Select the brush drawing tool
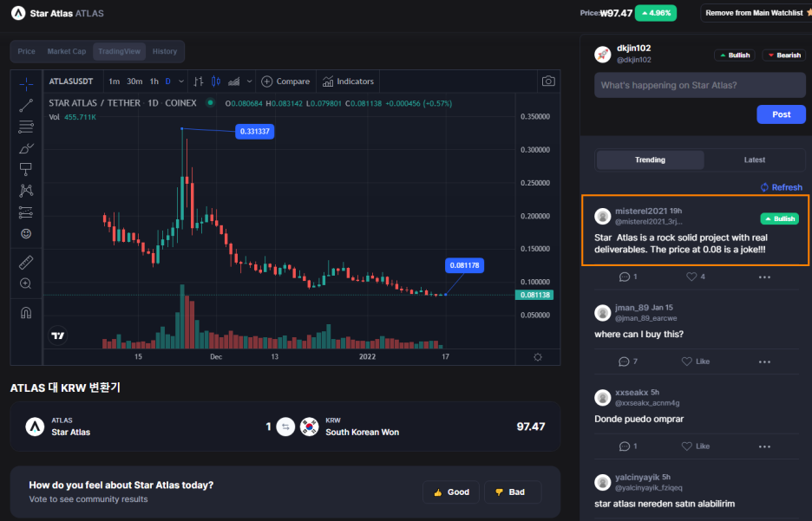812x521 pixels. 26,148
